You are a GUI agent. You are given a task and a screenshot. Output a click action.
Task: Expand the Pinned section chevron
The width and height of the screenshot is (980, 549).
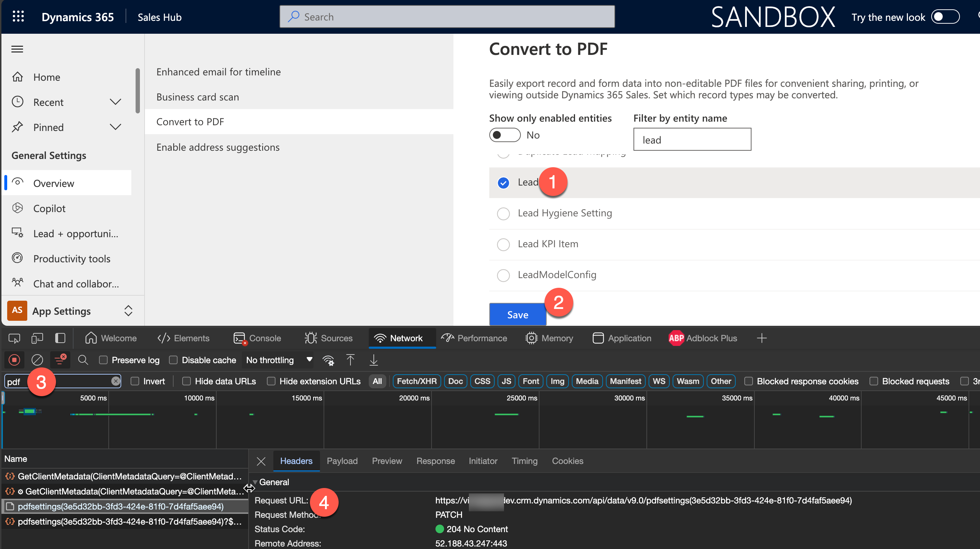tap(115, 127)
